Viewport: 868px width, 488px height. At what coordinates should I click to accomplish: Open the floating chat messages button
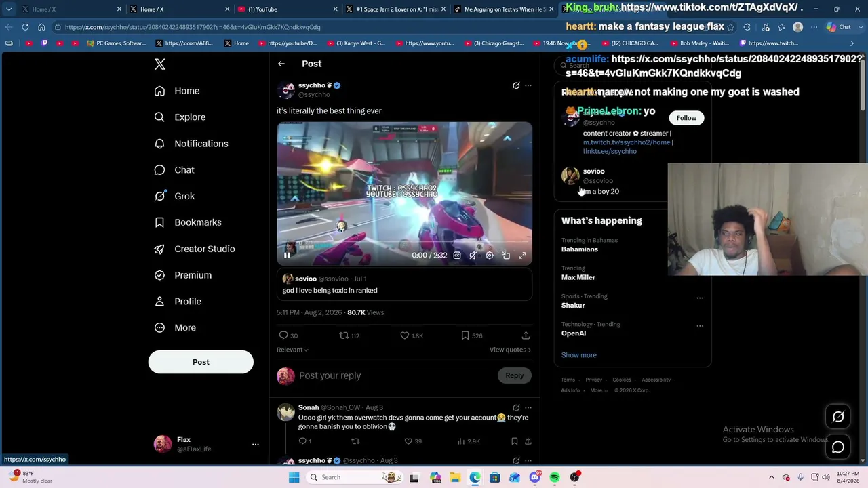click(838, 447)
